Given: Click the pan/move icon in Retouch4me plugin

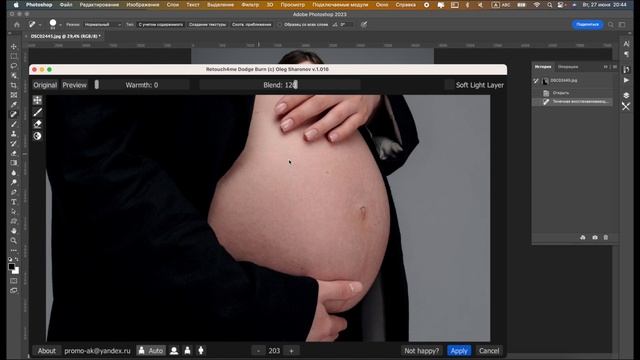Looking at the screenshot, I should tap(38, 100).
